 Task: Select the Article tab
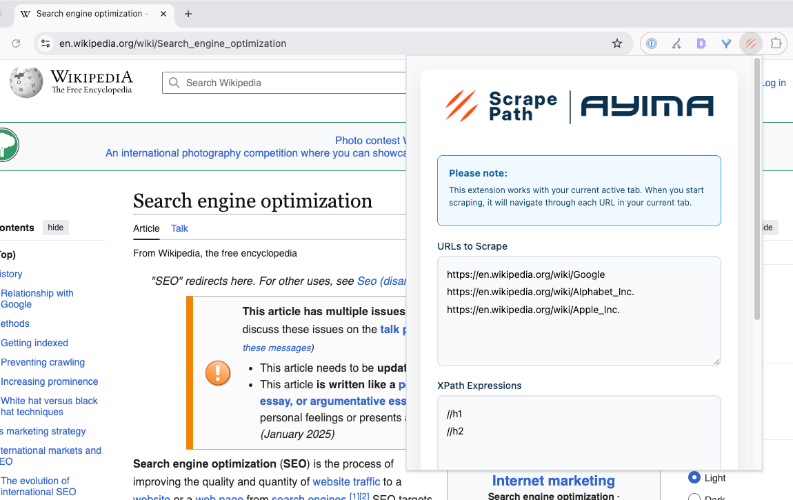tap(146, 229)
